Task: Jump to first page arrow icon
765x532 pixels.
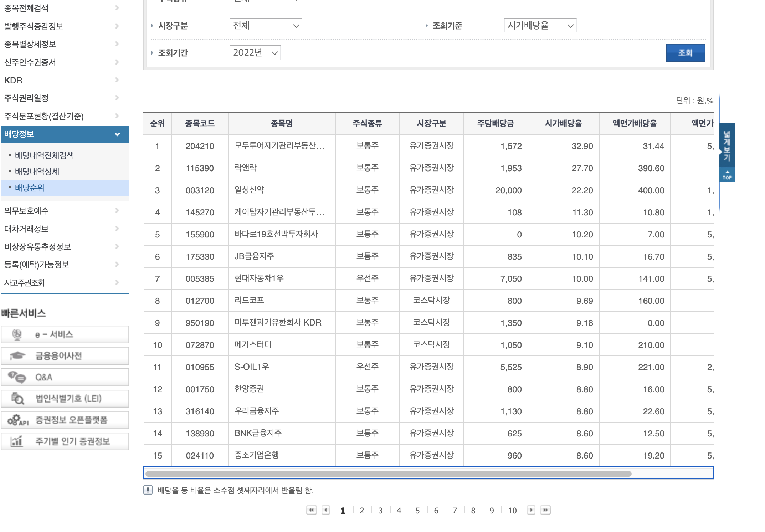Action: (311, 510)
